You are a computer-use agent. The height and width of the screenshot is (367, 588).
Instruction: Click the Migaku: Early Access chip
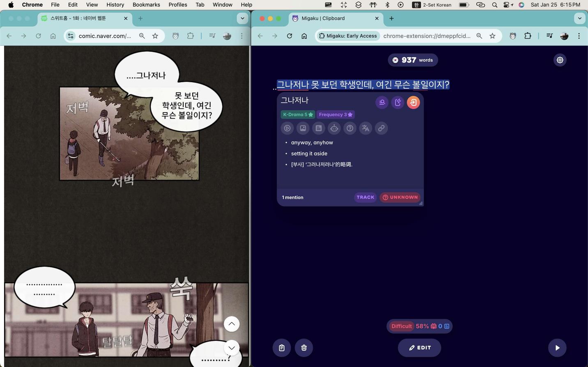coord(348,36)
